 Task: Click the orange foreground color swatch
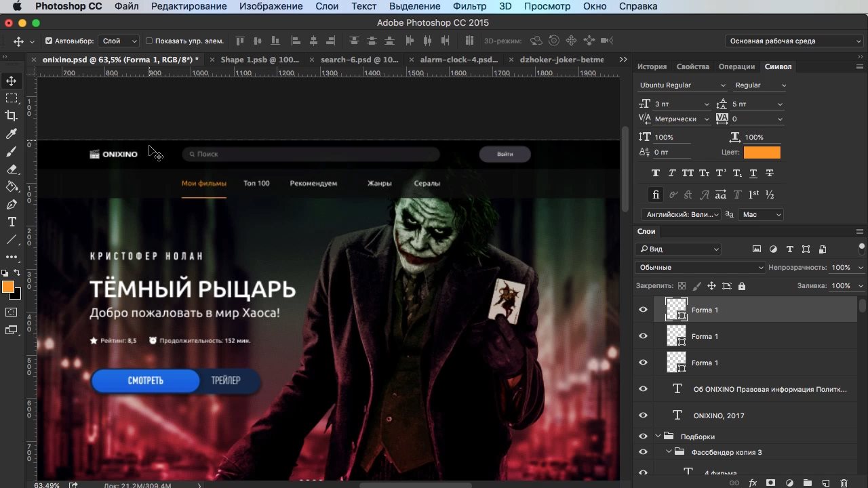[8, 287]
